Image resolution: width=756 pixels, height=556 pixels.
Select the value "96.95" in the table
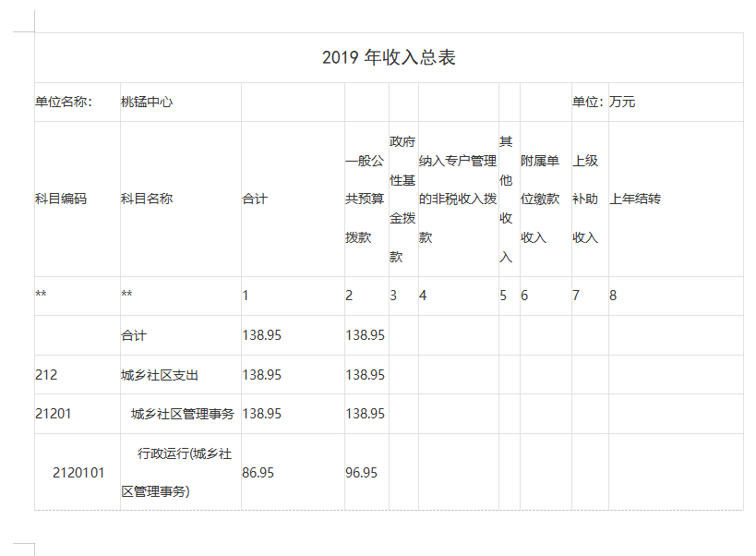pyautogui.click(x=361, y=473)
